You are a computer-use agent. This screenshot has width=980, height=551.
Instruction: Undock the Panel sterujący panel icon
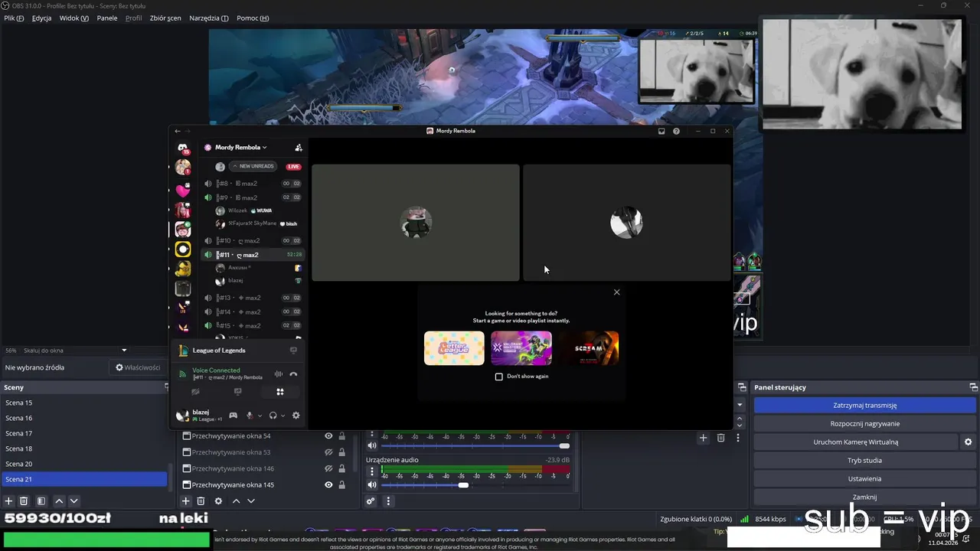pyautogui.click(x=973, y=387)
